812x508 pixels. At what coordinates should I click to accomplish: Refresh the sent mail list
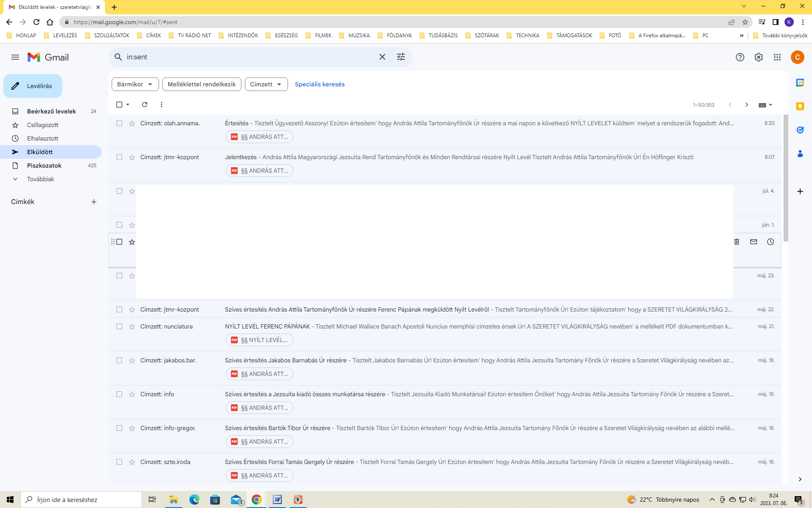click(x=145, y=105)
